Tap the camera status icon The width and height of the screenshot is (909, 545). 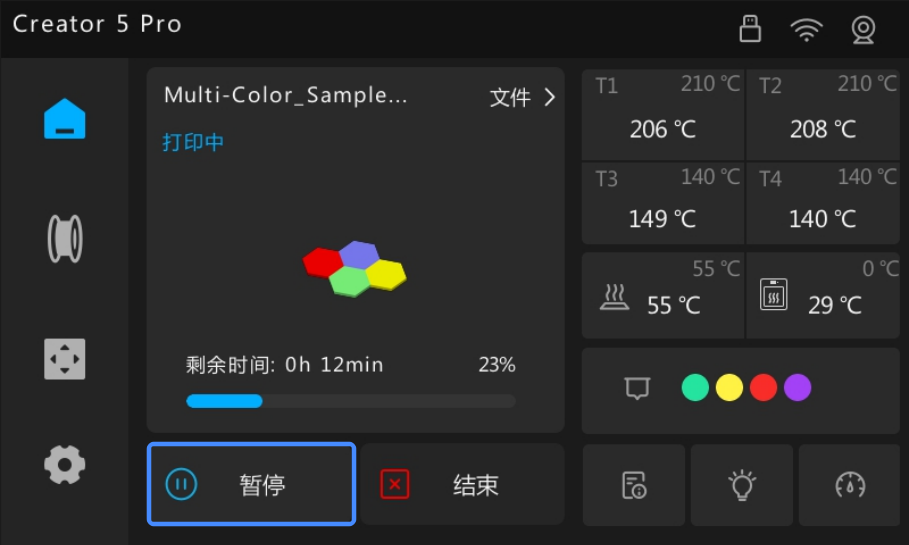(863, 30)
